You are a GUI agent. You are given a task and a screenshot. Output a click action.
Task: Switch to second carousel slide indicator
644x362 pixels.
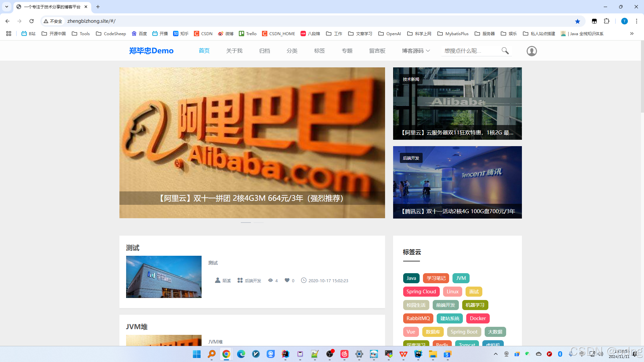(259, 223)
